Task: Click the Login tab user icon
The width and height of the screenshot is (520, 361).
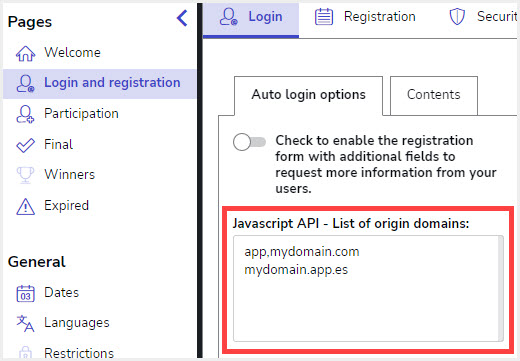Action: (228, 17)
